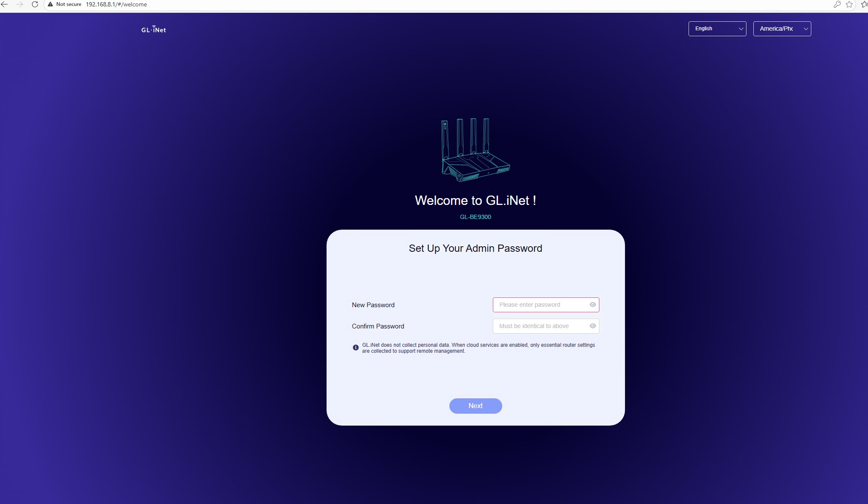Show New Password with eye icon

(x=593, y=305)
